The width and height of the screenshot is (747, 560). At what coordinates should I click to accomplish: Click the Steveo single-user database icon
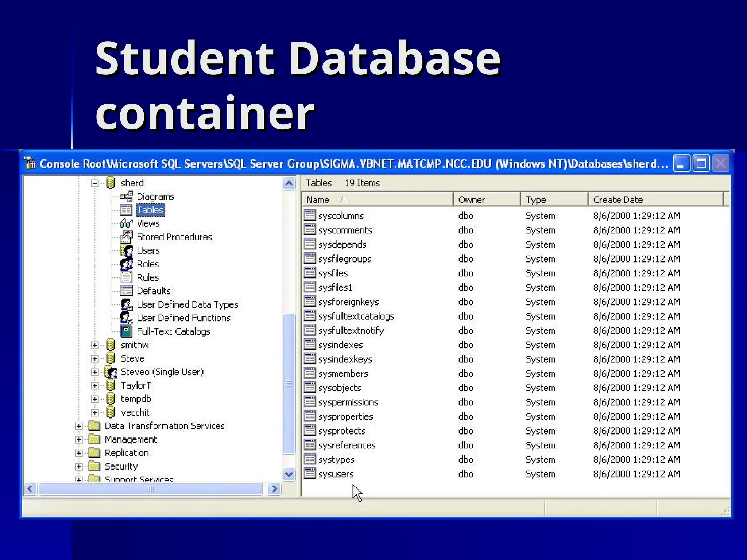pos(111,372)
